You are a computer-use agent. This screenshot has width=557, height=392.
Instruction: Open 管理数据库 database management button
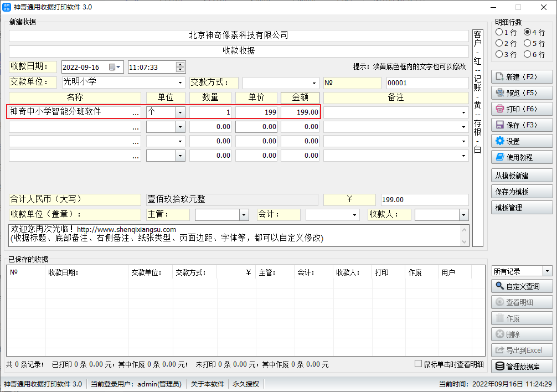[x=522, y=366]
